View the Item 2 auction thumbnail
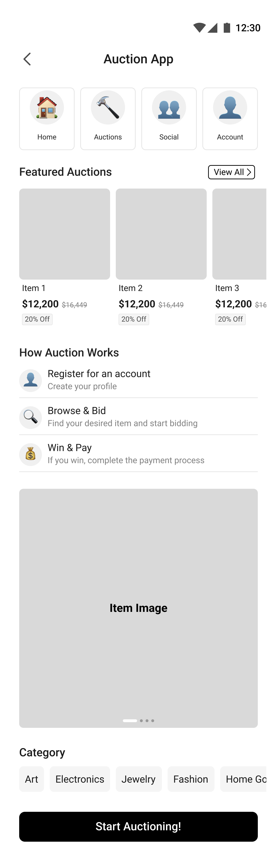Viewport: 277px width, 868px height. pyautogui.click(x=161, y=234)
